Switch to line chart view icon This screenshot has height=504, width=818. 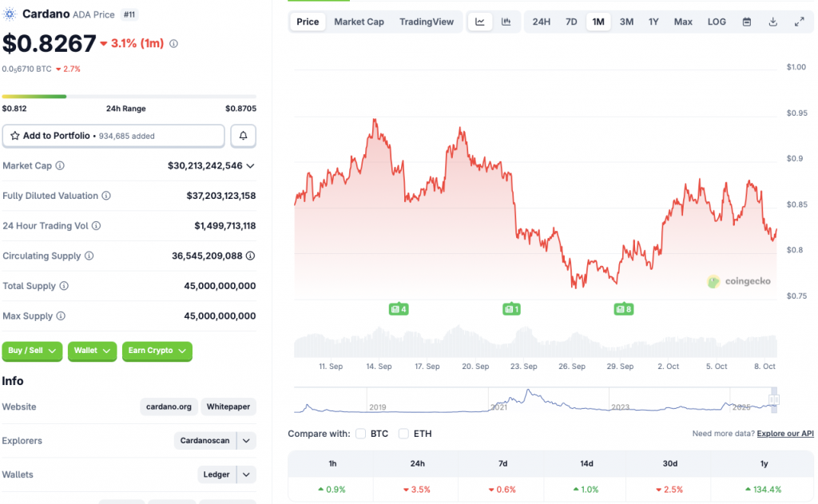click(480, 22)
